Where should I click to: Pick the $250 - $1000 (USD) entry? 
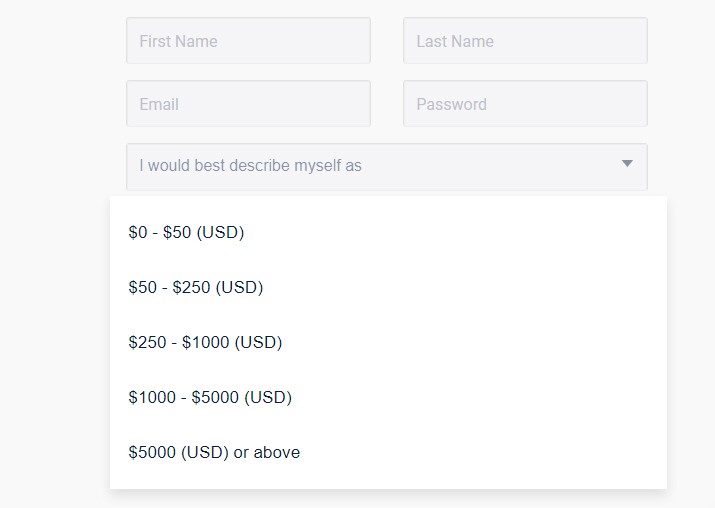pos(205,342)
